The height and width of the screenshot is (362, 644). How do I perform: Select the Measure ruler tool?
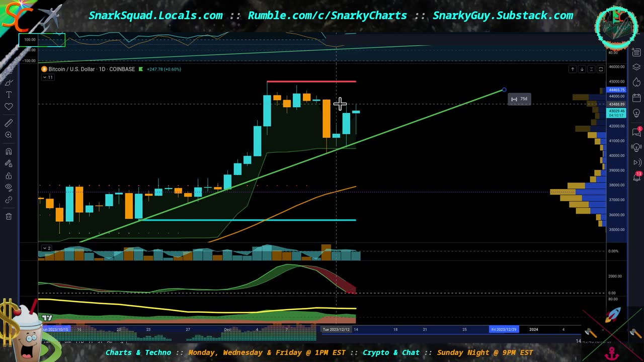[x=9, y=123]
